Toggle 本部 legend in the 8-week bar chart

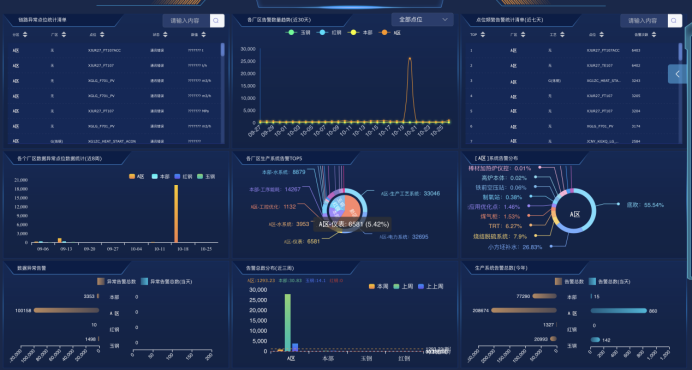(x=161, y=177)
